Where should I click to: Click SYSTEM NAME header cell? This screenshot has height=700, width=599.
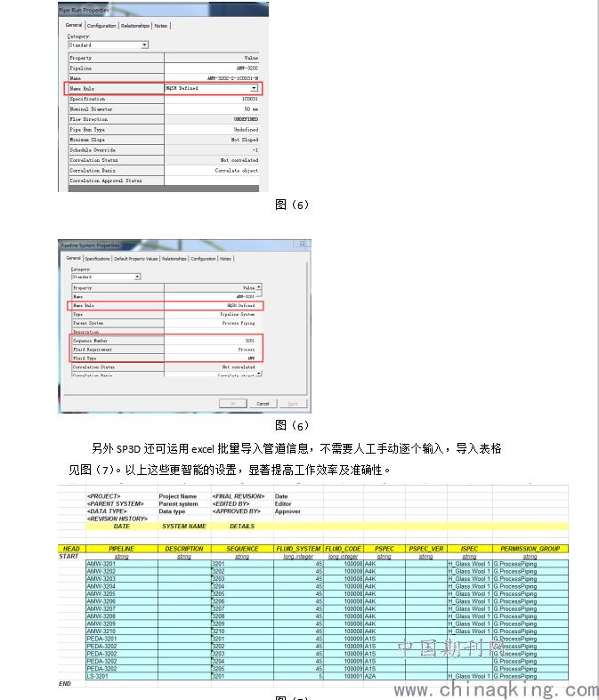coord(184,527)
